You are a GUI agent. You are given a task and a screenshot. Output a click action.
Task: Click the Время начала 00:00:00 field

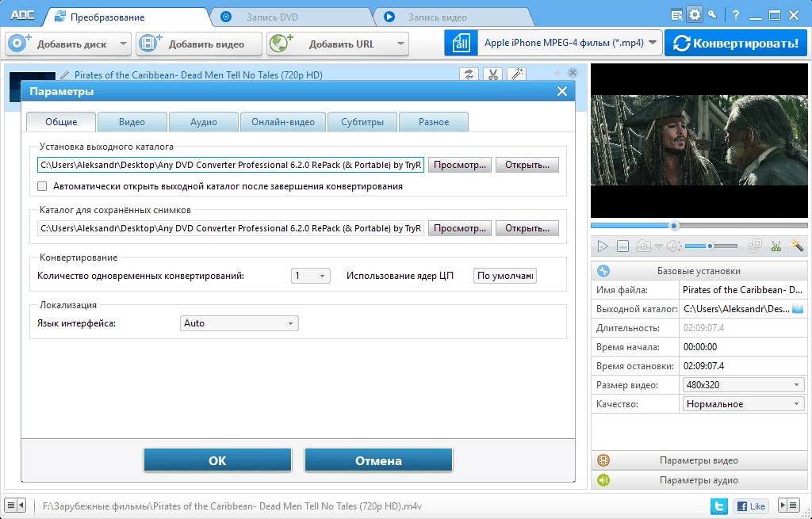click(x=744, y=347)
